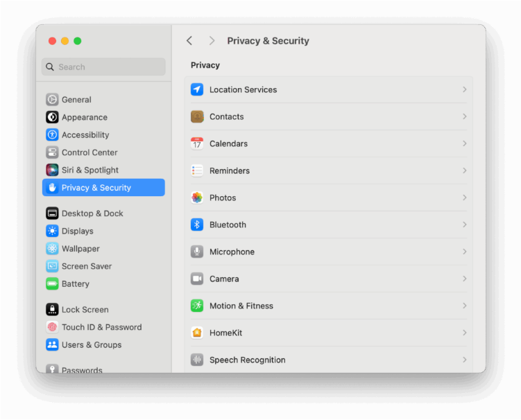Viewport: 521px width, 420px height.
Task: Click the Privacy & Security hand icon
Action: tap(52, 188)
